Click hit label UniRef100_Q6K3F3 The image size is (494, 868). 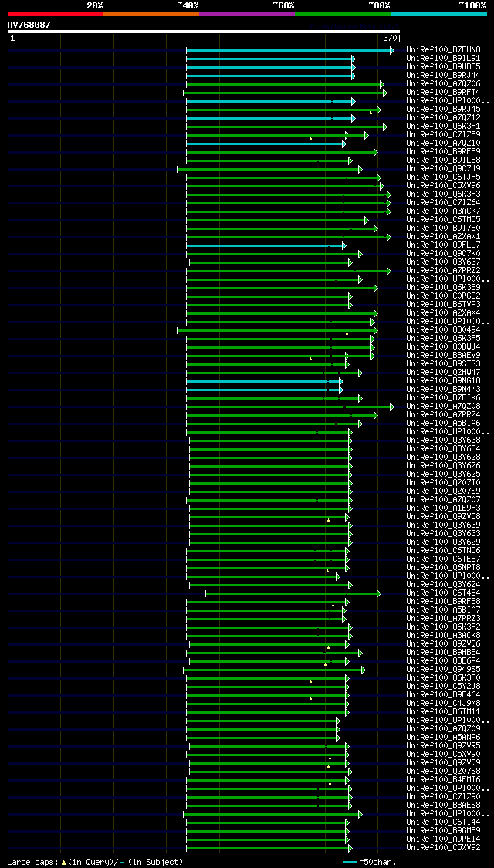click(x=443, y=194)
